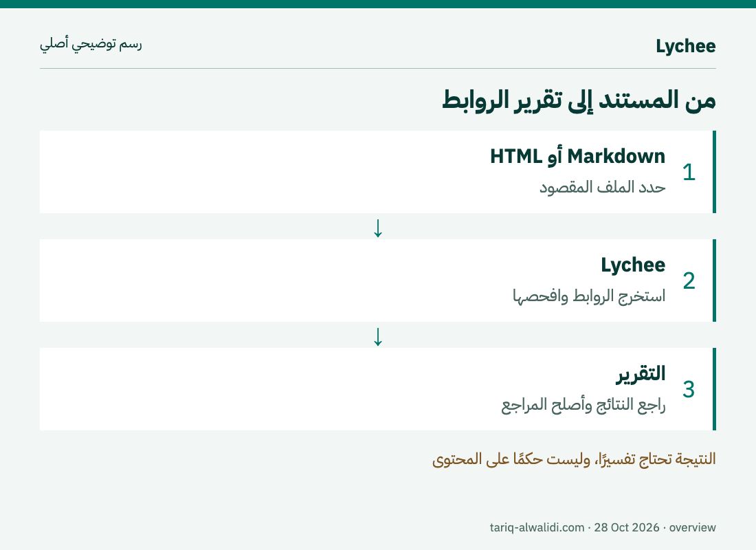Screen dimensions: 756x550
Task: Click the heading 'من المستند إلى تقرير الروابط'
Action: click(x=579, y=100)
